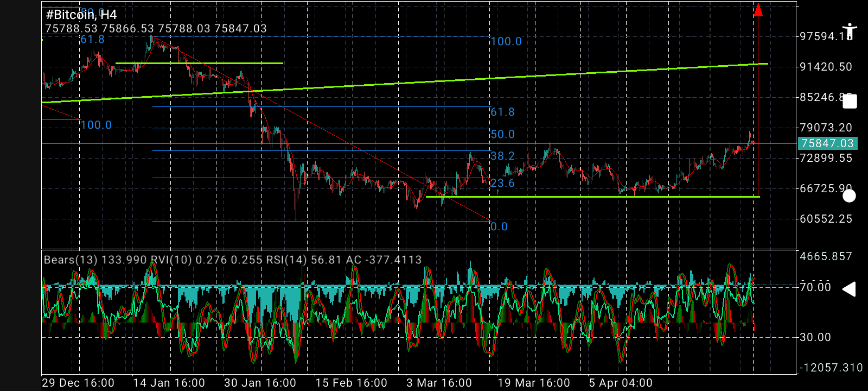Click the red up-arrow marker

click(758, 10)
